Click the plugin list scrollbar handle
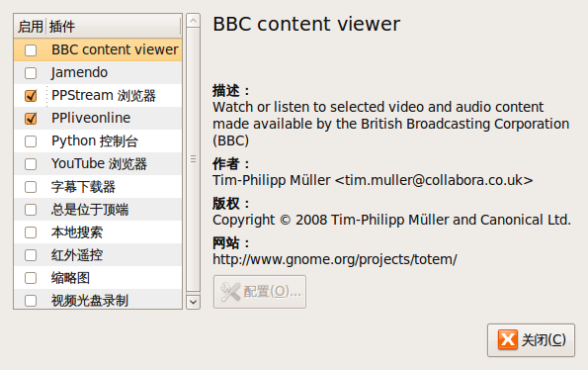 click(193, 159)
